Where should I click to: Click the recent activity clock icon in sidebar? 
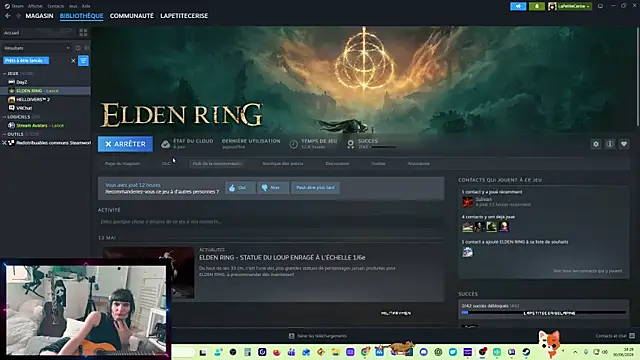tap(78, 48)
